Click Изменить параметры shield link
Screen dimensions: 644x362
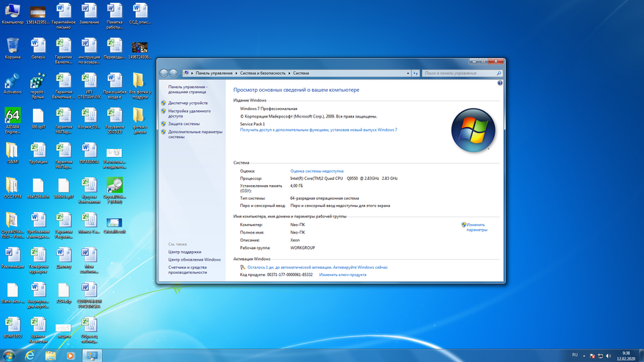click(x=475, y=227)
